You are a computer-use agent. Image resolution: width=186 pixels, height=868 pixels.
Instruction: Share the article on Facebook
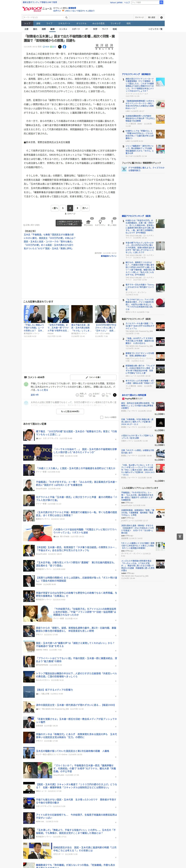click(64, 47)
